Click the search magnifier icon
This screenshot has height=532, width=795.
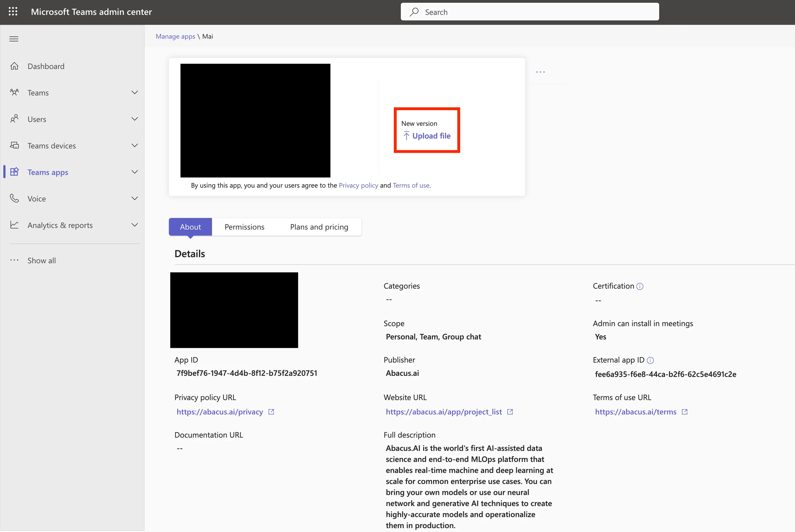[x=414, y=12]
